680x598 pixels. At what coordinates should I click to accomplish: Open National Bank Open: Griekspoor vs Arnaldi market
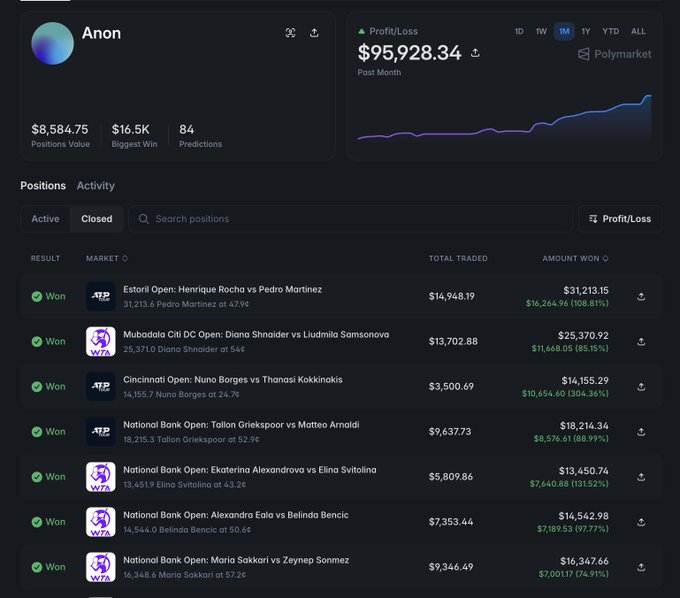click(x=241, y=425)
